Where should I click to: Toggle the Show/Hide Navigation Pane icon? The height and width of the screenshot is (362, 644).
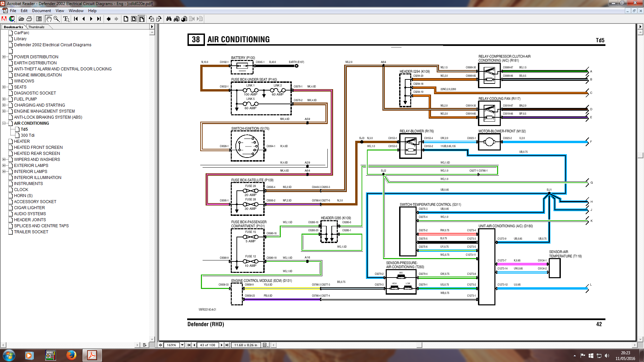click(x=39, y=19)
